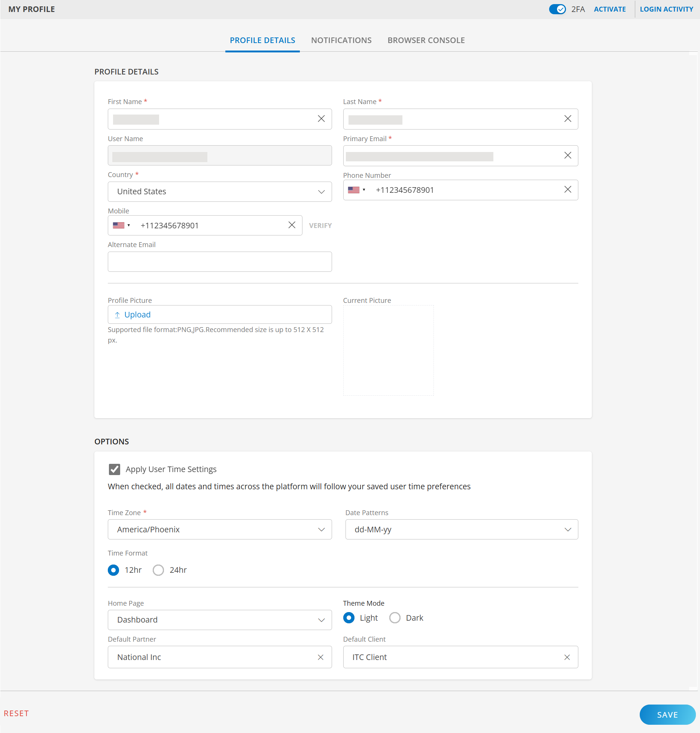The height and width of the screenshot is (733, 700).
Task: Open the Browser Console tab
Action: point(426,40)
